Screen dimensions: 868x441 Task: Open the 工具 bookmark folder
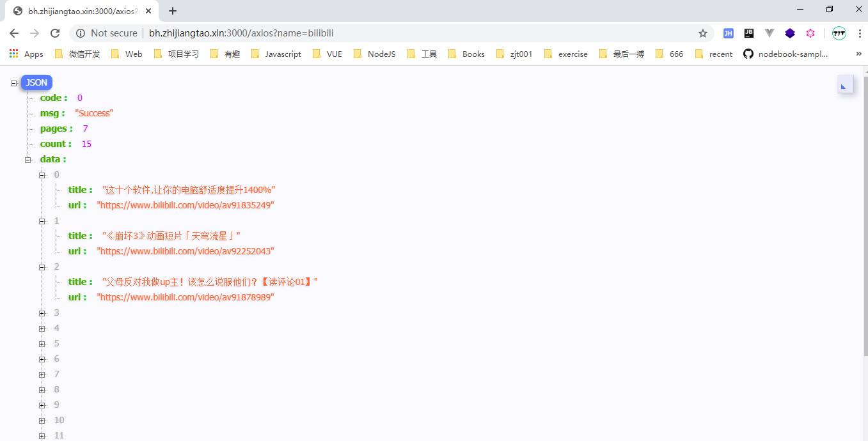tap(422, 54)
